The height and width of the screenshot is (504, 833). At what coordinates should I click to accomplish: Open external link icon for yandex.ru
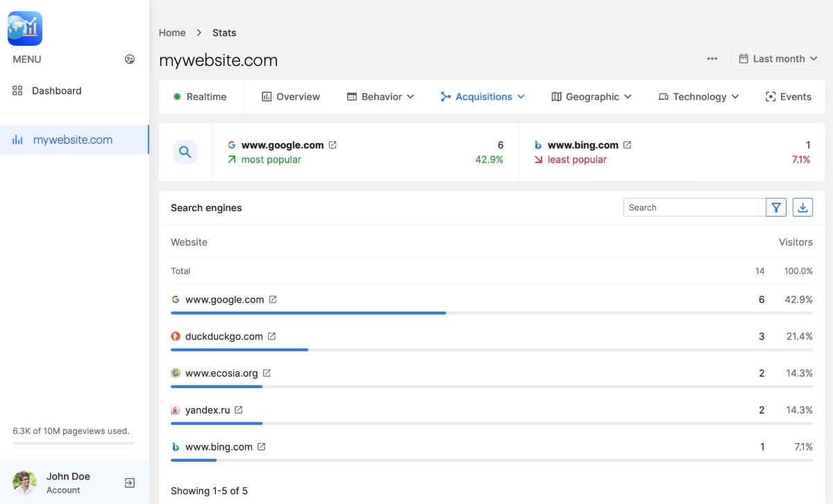coord(238,410)
